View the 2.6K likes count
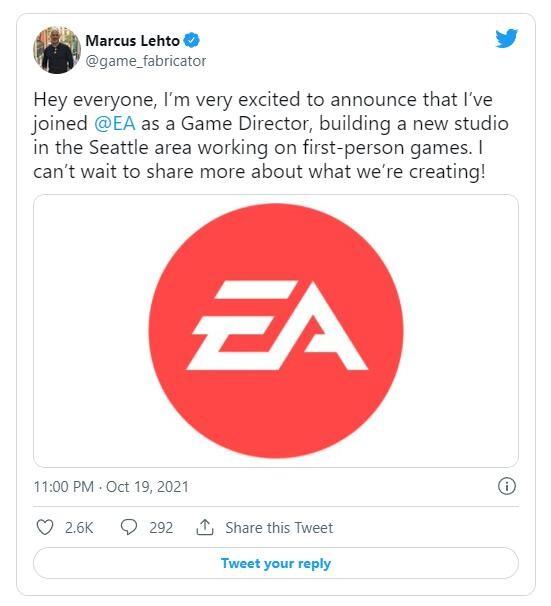The width and height of the screenshot is (551, 606). pyautogui.click(x=79, y=528)
